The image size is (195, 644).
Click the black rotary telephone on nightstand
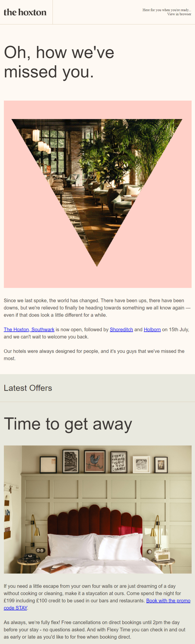(31, 556)
